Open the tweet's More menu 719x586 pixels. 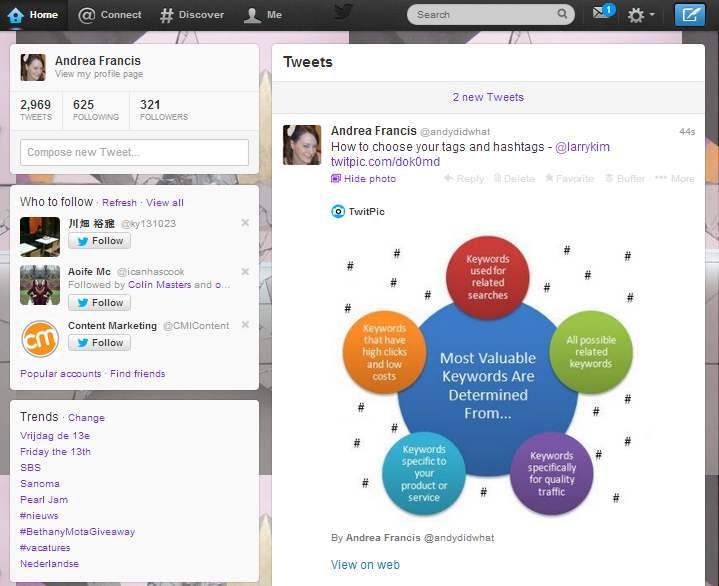[675, 179]
